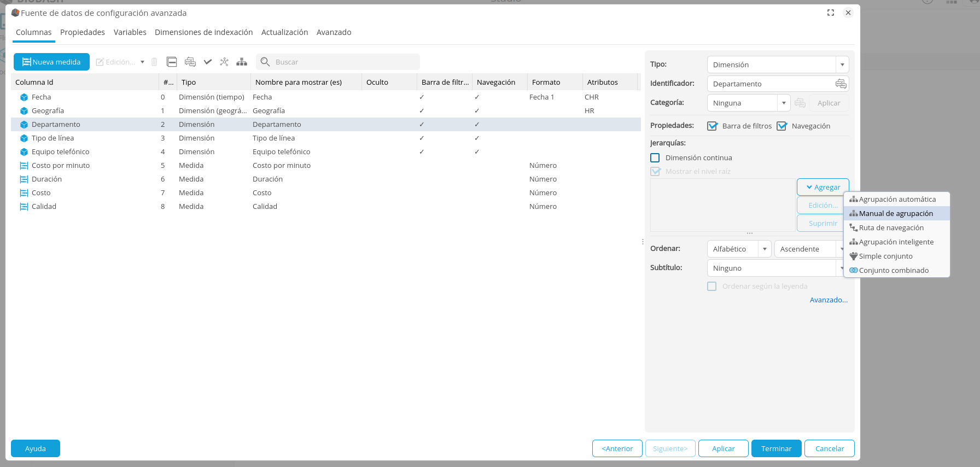Click the Departamento dimension cube icon

[24, 125]
